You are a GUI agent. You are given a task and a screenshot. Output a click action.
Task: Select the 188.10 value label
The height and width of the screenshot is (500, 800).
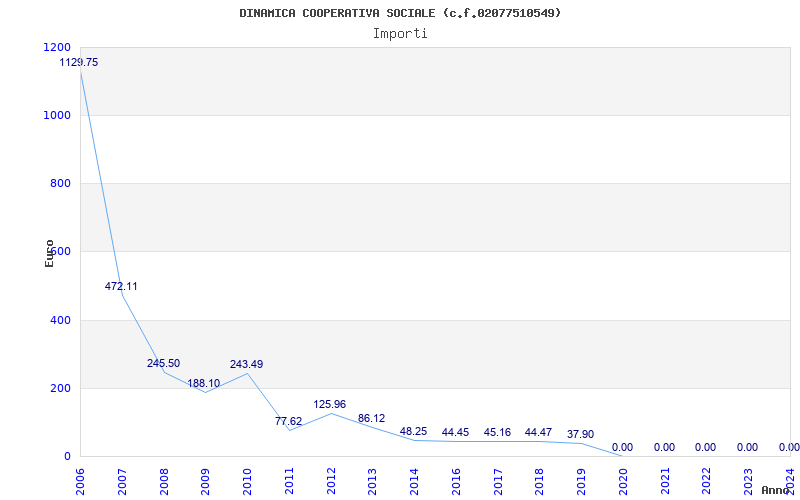tap(204, 383)
